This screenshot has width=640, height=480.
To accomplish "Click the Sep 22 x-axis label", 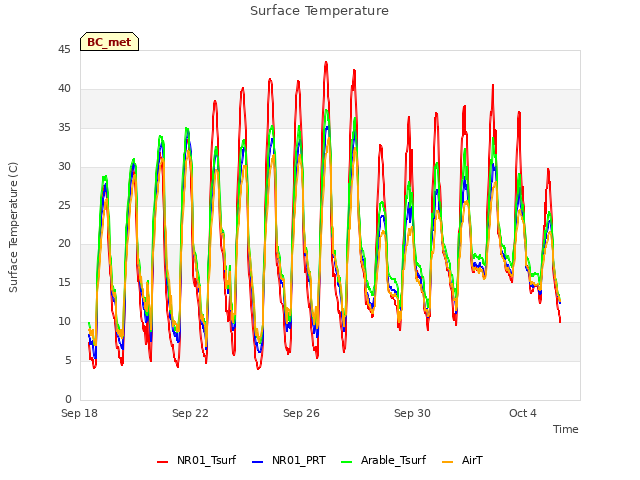I will 190,413.
